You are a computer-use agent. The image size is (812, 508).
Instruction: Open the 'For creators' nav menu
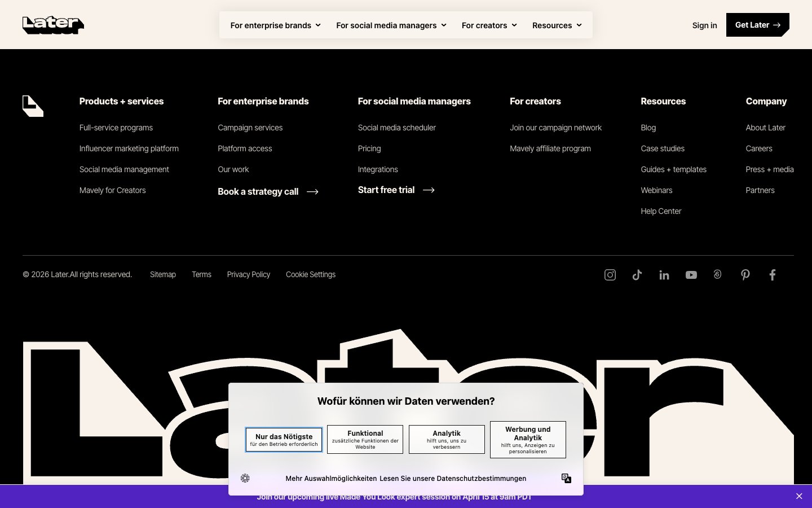(x=489, y=25)
